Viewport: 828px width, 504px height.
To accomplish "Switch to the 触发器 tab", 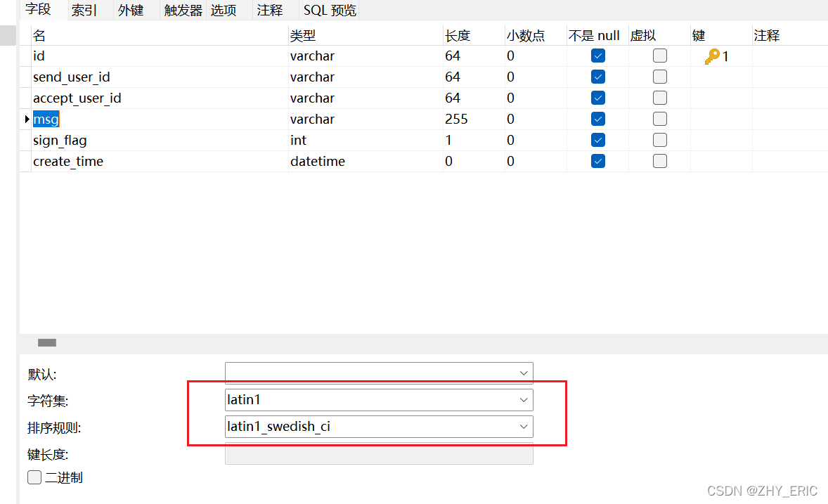I will [x=183, y=10].
